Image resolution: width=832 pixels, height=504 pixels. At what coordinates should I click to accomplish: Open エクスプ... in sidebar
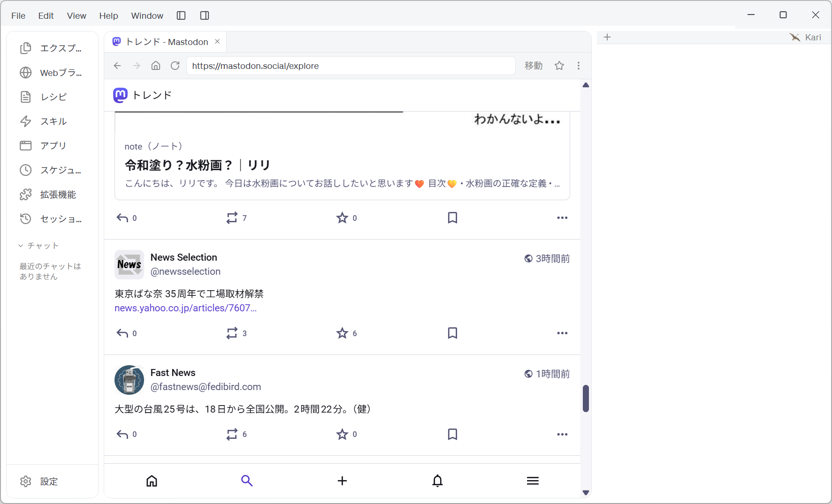point(52,48)
